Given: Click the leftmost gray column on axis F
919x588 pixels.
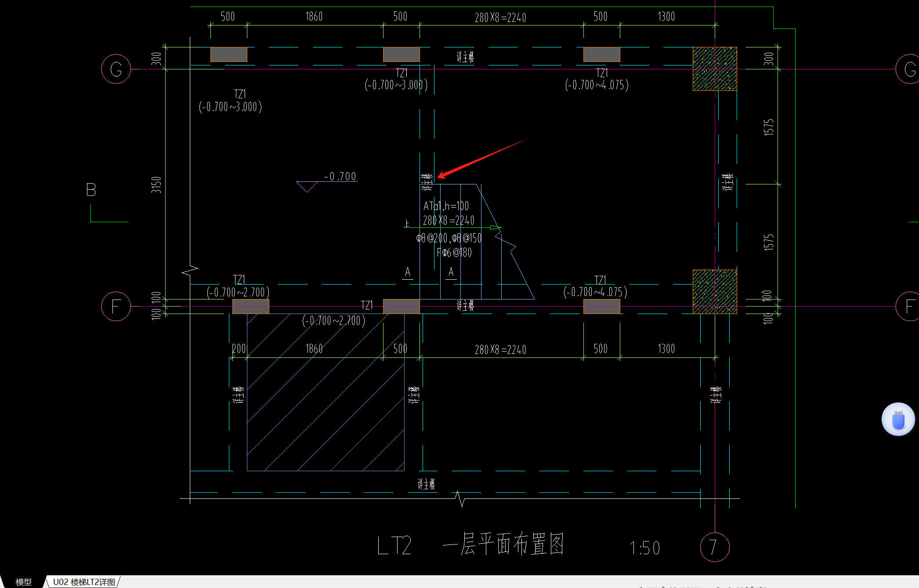Looking at the screenshot, I should pyautogui.click(x=250, y=306).
